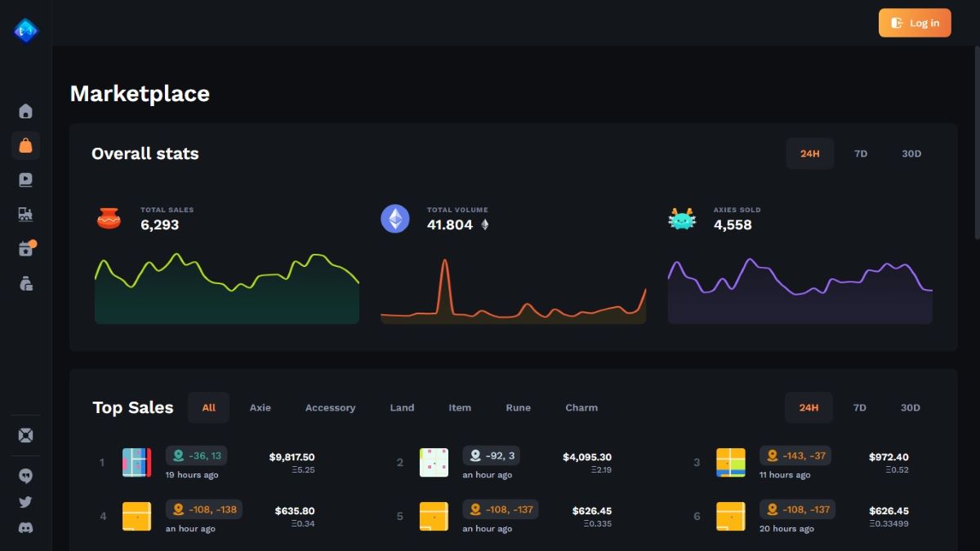980x551 pixels.
Task: Click the Total Sales value 6,293
Action: pos(159,224)
